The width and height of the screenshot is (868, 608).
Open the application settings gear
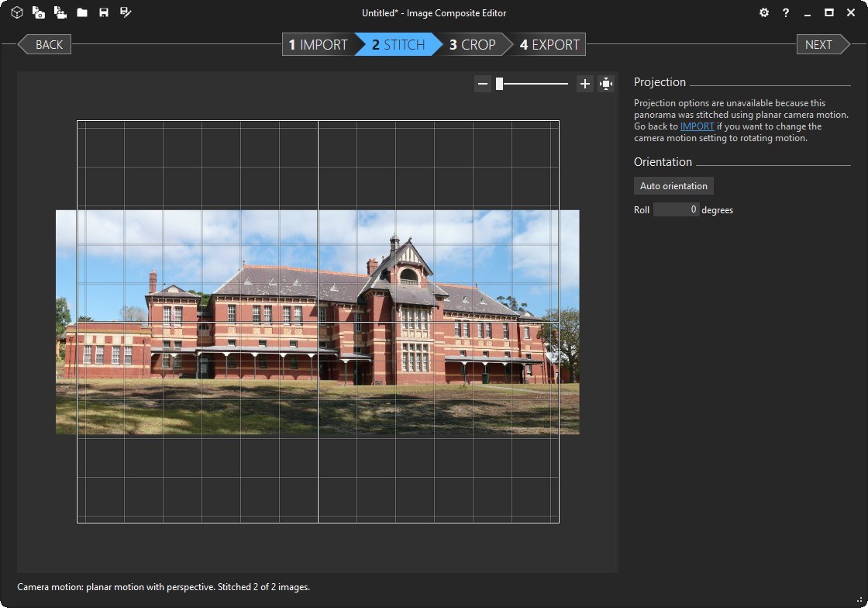[763, 12]
